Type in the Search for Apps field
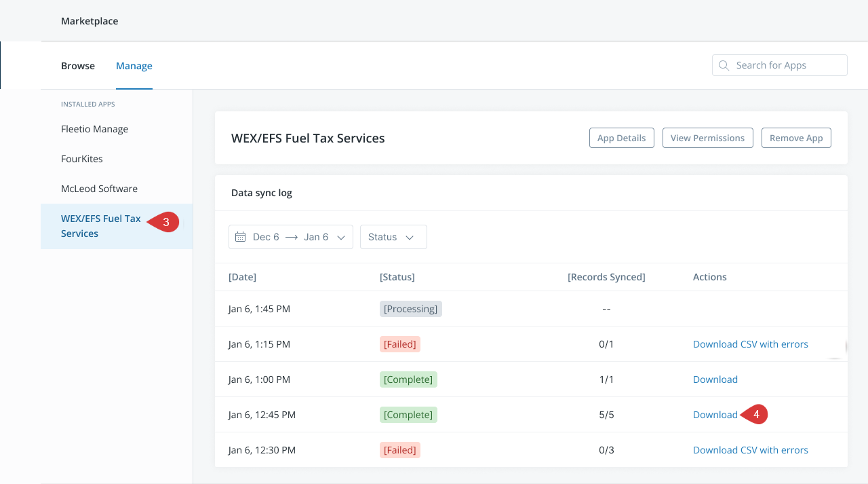Screen dimensions: 868x484 point(787,65)
